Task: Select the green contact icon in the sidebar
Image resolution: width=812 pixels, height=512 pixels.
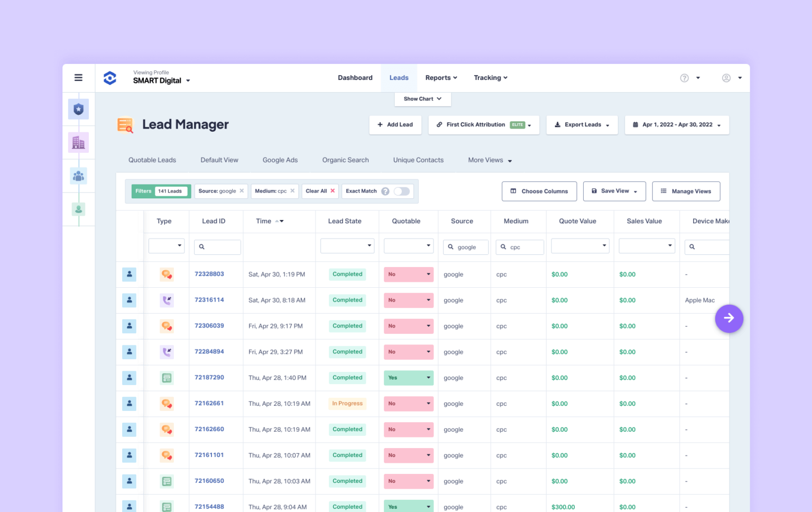Action: click(78, 209)
